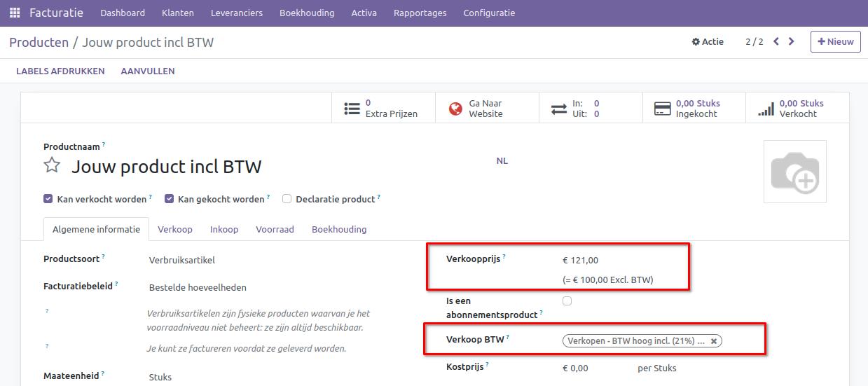Select the Algemene informatie tab

96,229
